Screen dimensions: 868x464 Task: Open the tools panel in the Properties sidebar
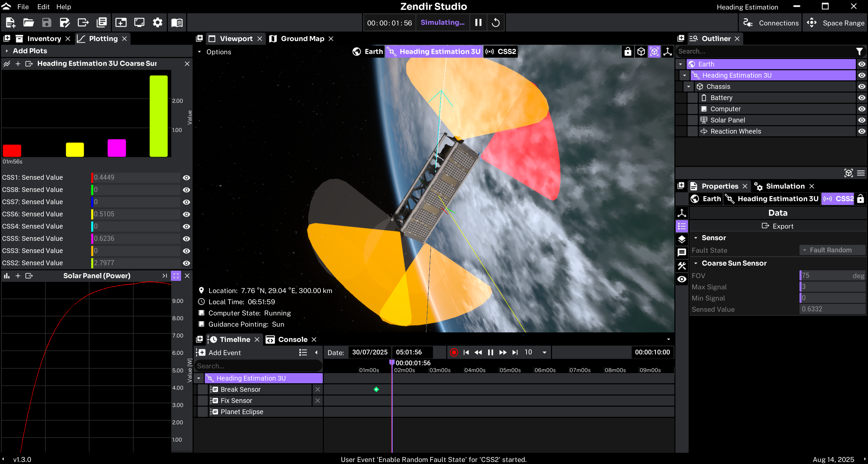point(682,266)
